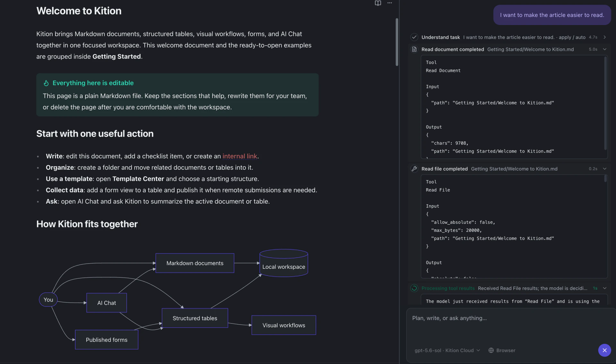
Task: Follow the internal link hyperlink
Action: 240,156
